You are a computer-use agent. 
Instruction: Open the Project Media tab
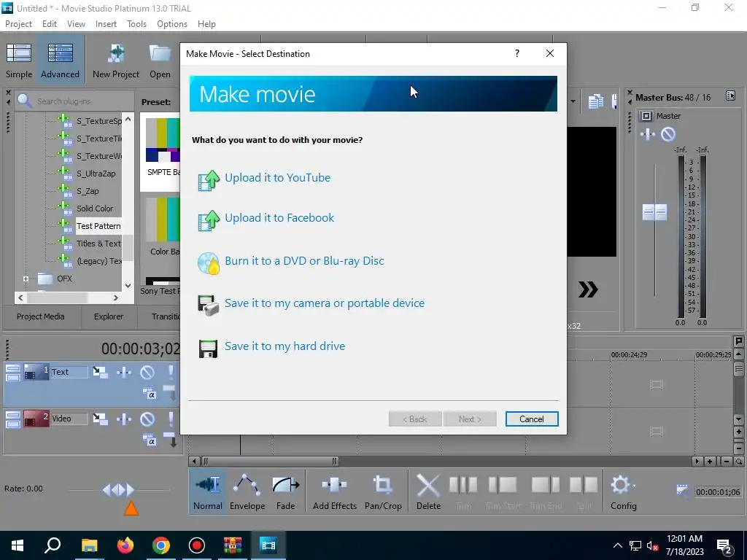(41, 316)
